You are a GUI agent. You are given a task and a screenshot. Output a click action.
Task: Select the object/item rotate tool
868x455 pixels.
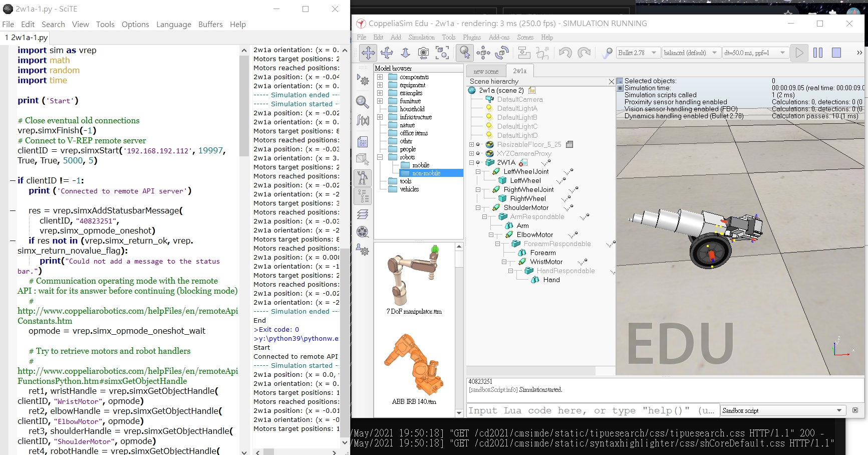(502, 53)
